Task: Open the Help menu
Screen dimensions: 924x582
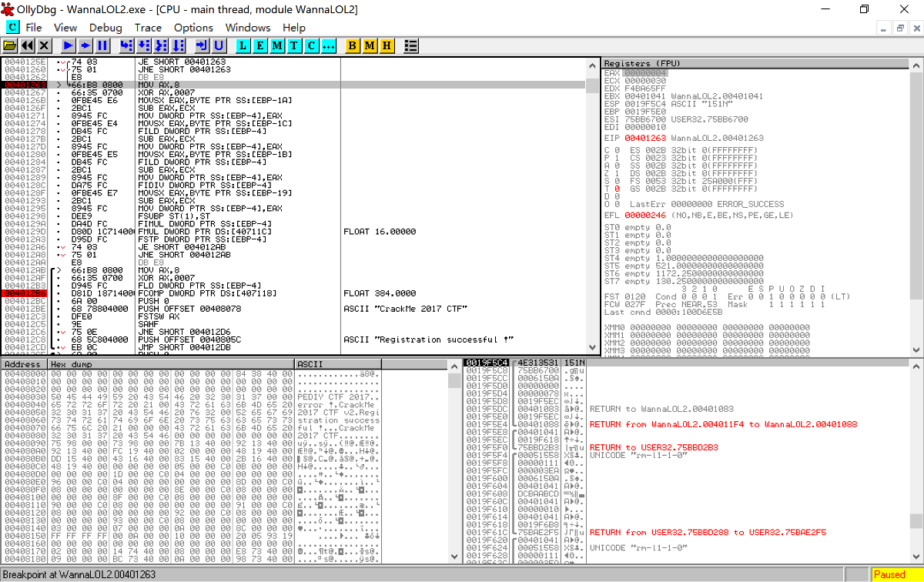Action: (x=294, y=28)
